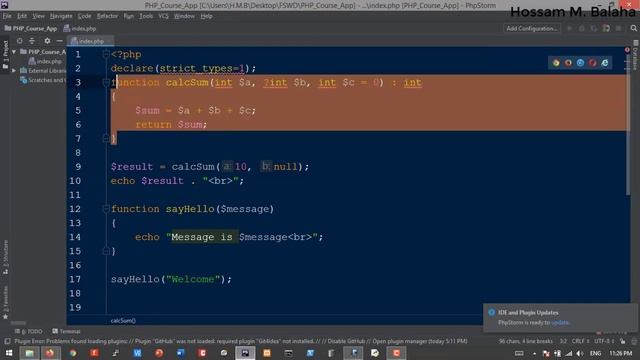Select the index.php editor tab
Image resolution: width=640 pixels, height=360 pixels.
pyautogui.click(x=91, y=41)
